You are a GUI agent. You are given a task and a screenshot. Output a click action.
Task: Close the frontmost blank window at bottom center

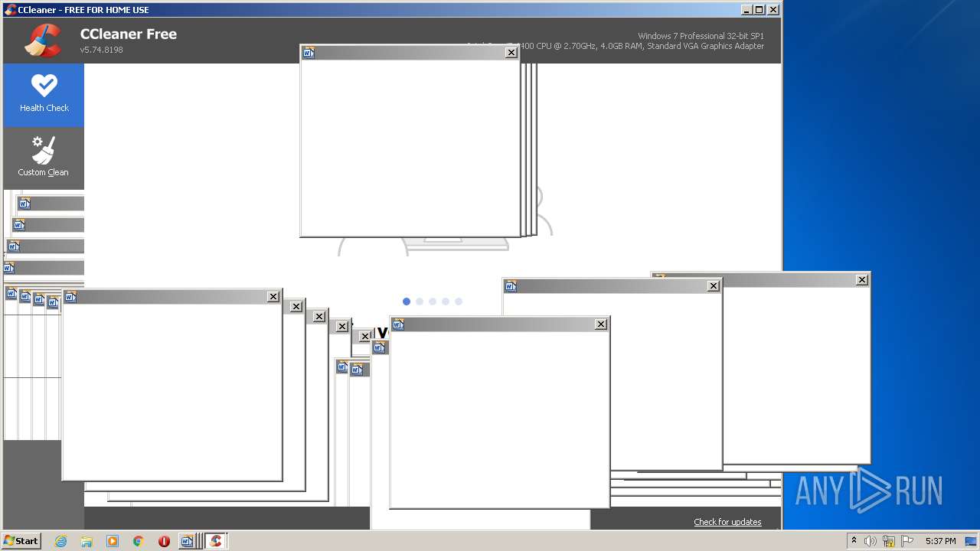tap(601, 324)
